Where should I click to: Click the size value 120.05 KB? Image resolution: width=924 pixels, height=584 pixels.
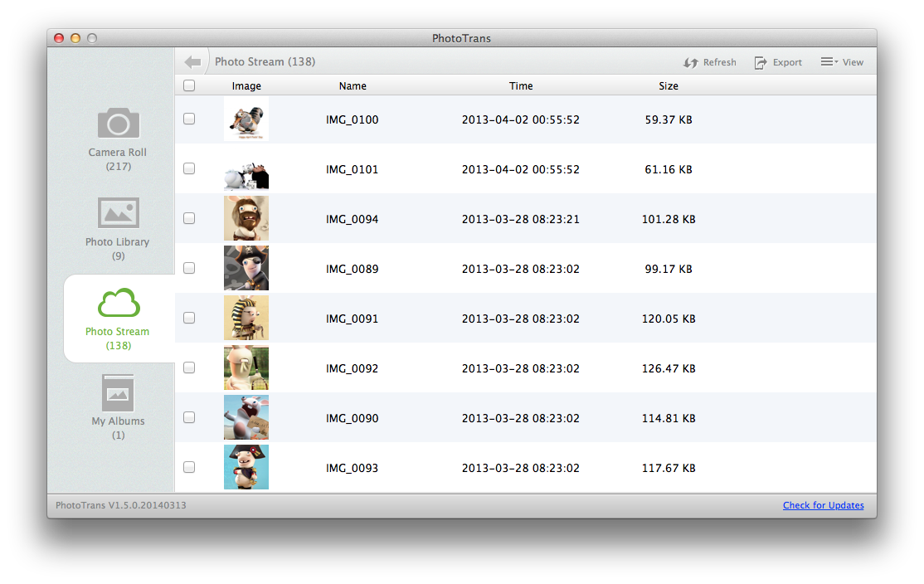point(669,319)
